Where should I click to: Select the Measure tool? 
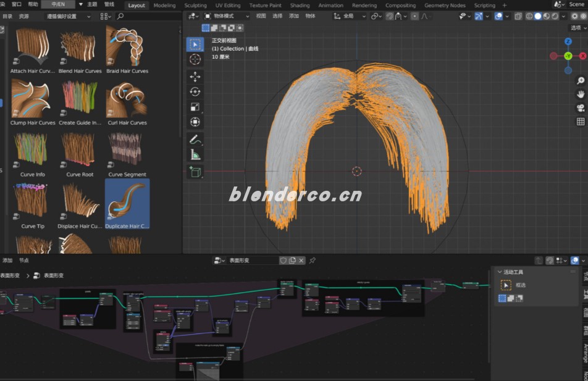pyautogui.click(x=195, y=154)
